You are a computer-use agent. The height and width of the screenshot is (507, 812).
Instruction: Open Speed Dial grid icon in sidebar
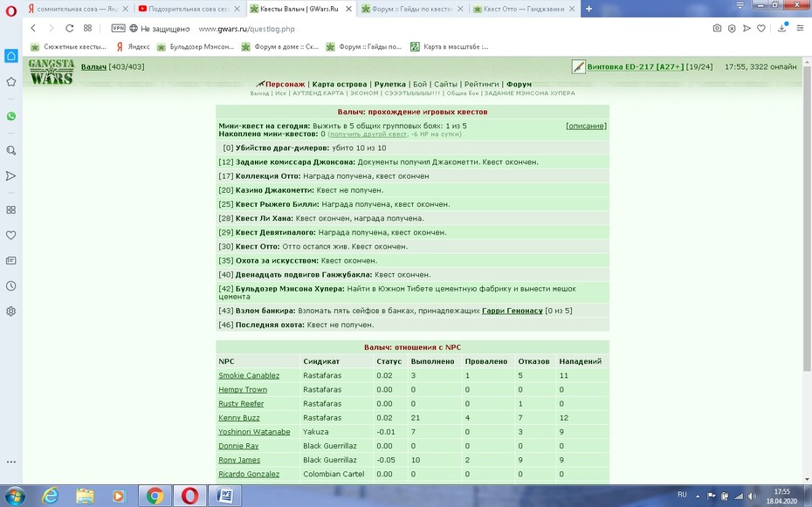(10, 210)
